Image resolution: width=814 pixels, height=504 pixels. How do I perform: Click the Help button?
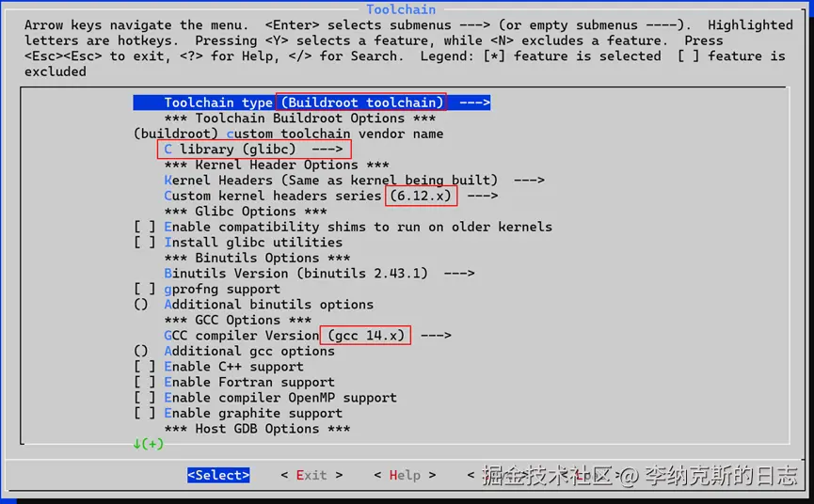tap(405, 475)
